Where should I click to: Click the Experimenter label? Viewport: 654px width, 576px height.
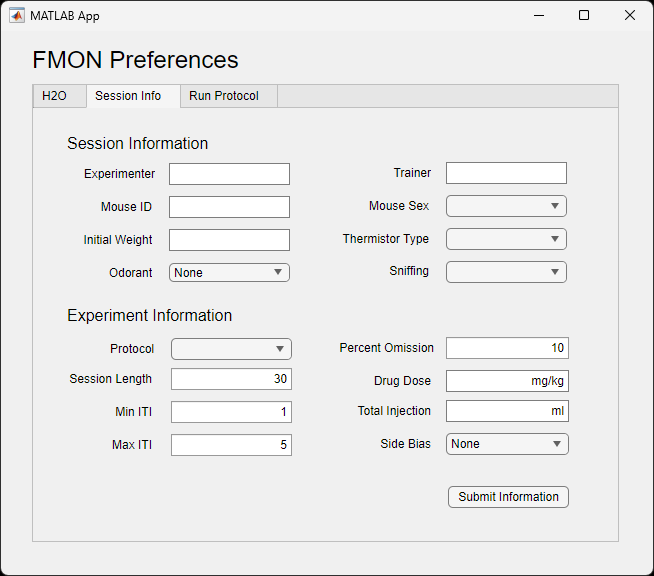coord(119,174)
